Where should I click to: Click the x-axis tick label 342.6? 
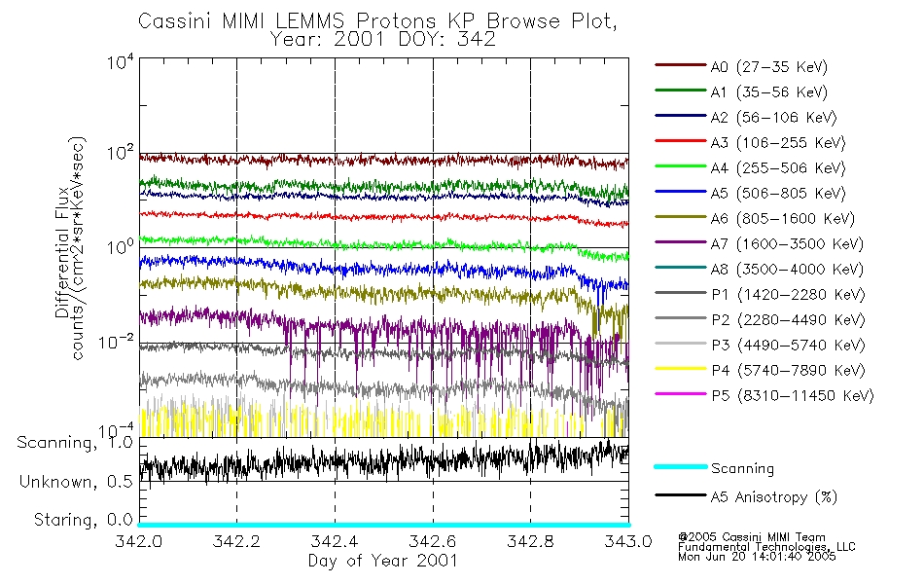433,541
